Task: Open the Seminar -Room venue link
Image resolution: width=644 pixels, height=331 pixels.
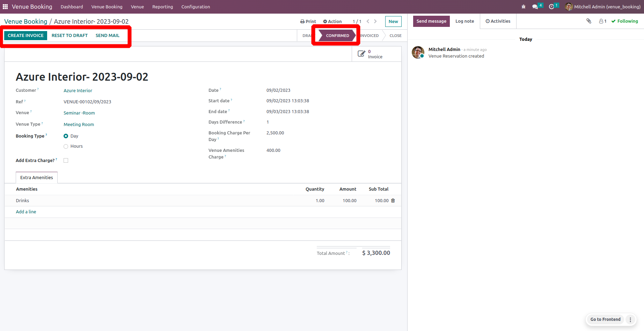Action: 79,113
